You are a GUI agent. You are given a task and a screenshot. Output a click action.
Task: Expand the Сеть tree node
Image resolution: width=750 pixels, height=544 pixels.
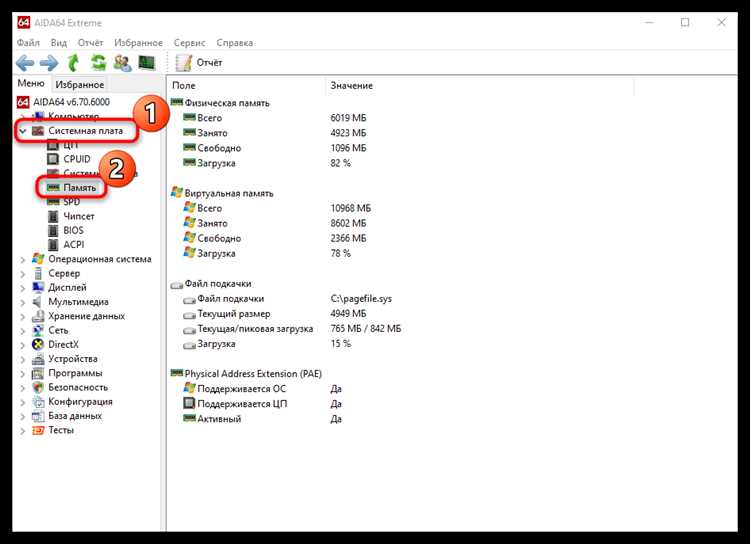[22, 331]
